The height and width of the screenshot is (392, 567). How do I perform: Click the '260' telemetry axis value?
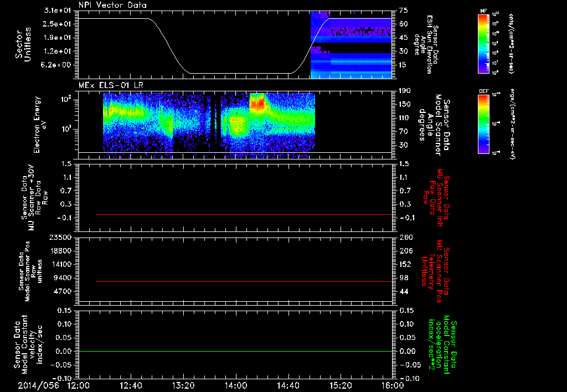[x=406, y=237]
